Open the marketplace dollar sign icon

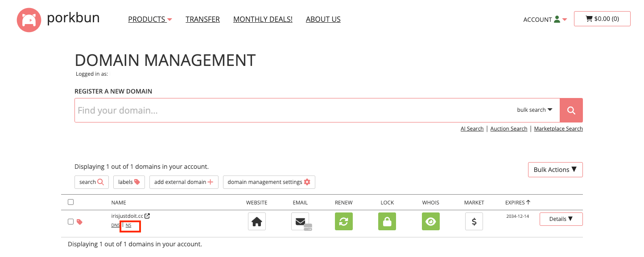[474, 221]
